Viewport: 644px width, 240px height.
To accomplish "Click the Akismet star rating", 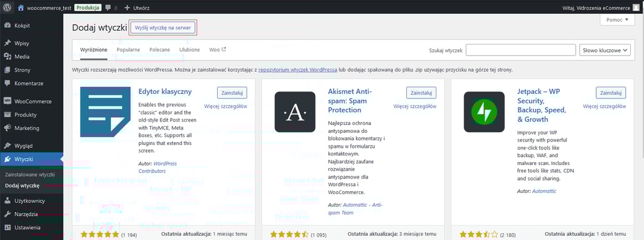I will coord(289,234).
